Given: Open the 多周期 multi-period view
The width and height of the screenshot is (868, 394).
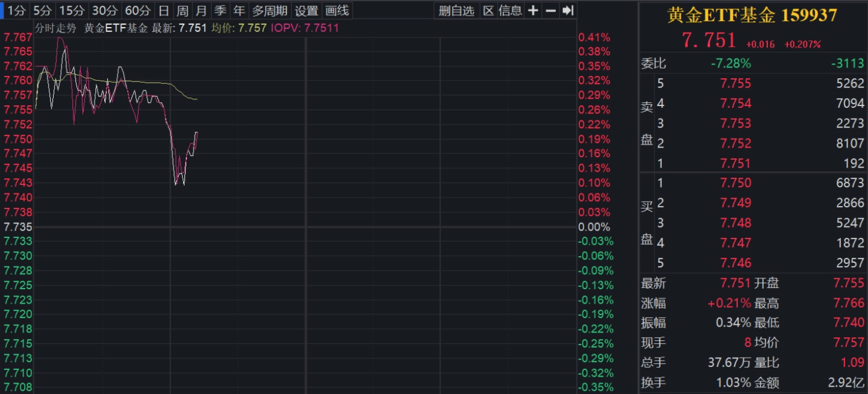Looking at the screenshot, I should coord(269,10).
